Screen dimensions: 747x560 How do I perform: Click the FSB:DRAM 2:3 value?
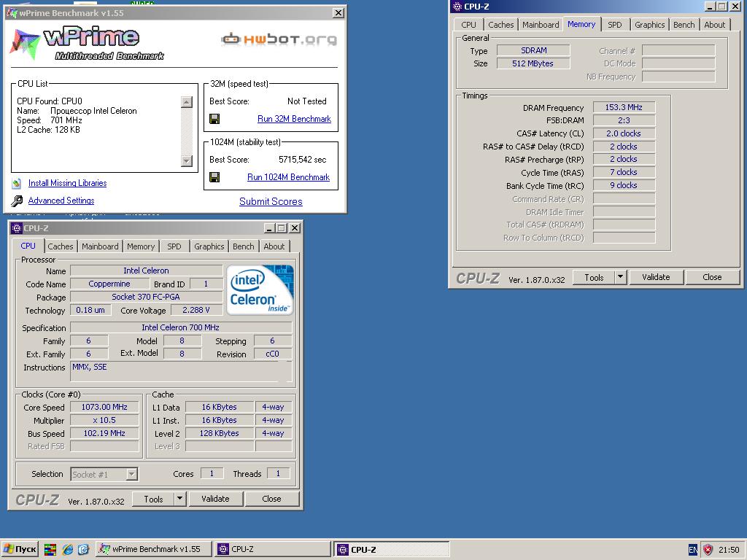[x=624, y=120]
